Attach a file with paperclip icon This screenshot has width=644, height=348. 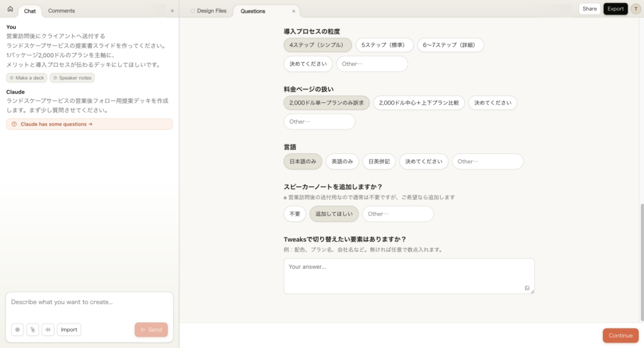[33, 330]
